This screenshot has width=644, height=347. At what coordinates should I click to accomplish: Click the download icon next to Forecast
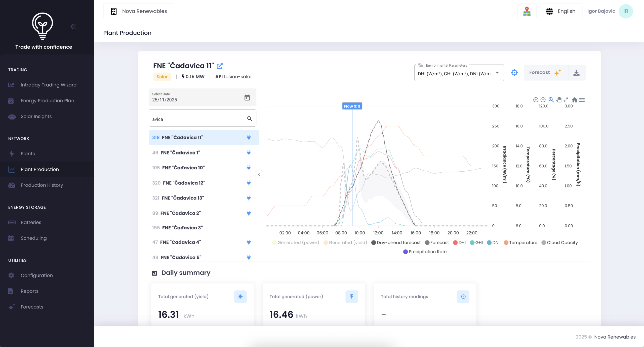[576, 73]
